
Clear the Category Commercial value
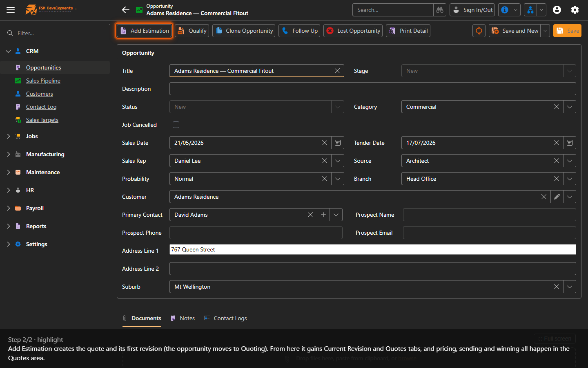pos(557,107)
